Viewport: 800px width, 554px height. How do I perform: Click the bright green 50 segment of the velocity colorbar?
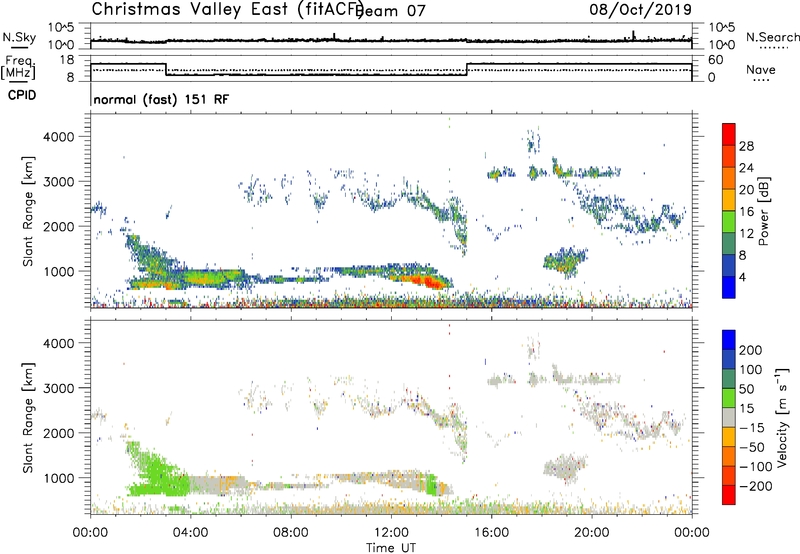729,398
